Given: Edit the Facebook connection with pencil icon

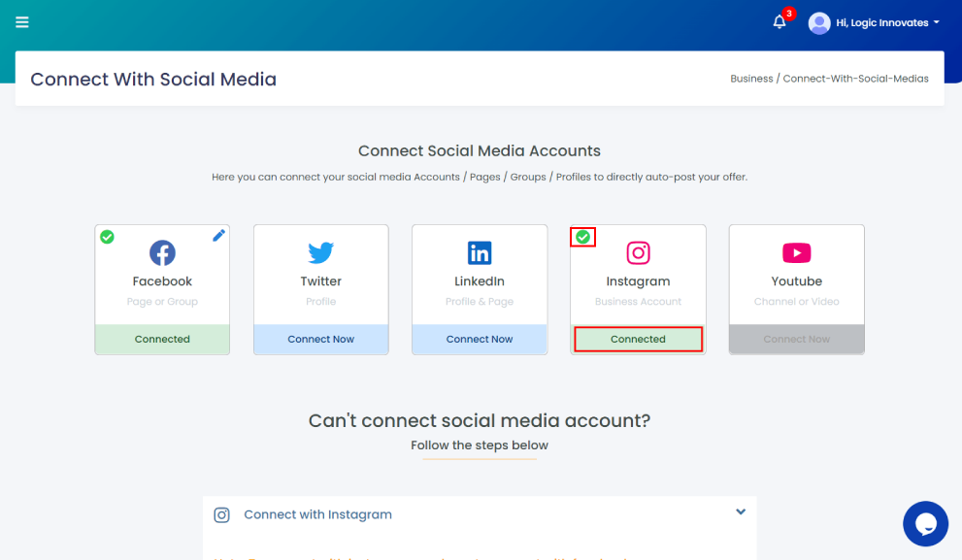Looking at the screenshot, I should coord(218,236).
